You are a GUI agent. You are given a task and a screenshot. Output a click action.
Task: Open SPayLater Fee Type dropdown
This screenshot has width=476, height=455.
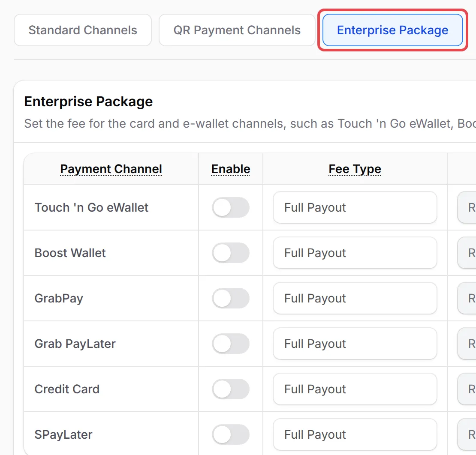click(355, 434)
